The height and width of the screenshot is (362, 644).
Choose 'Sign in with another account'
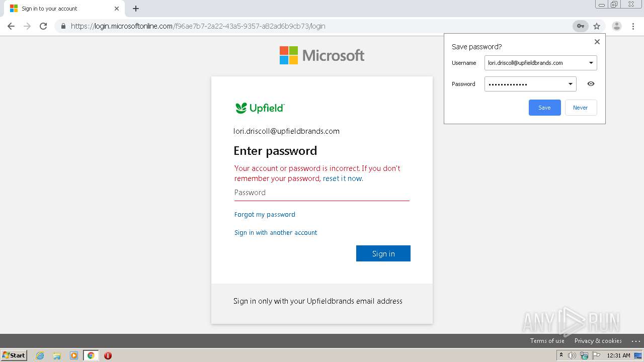pos(276,233)
